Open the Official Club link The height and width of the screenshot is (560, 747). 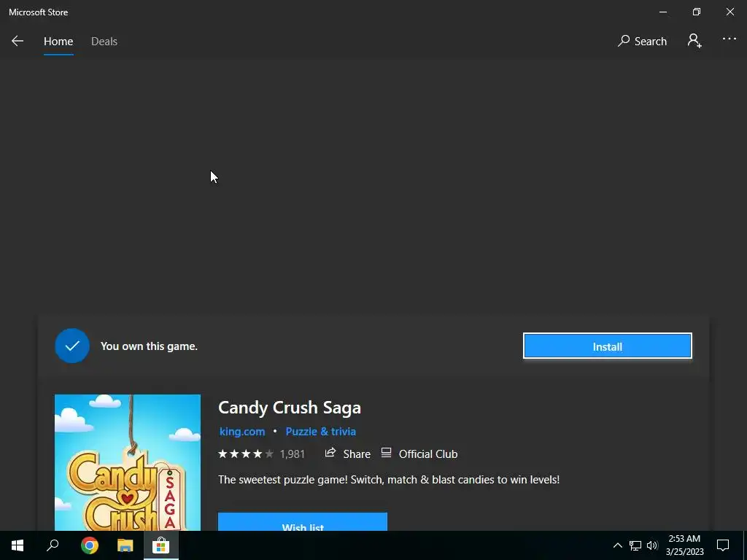pyautogui.click(x=419, y=454)
